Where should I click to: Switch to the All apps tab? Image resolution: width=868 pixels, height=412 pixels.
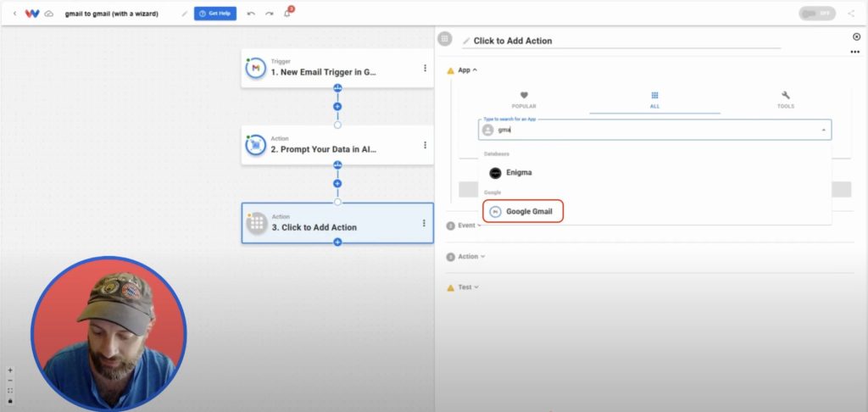(x=655, y=100)
